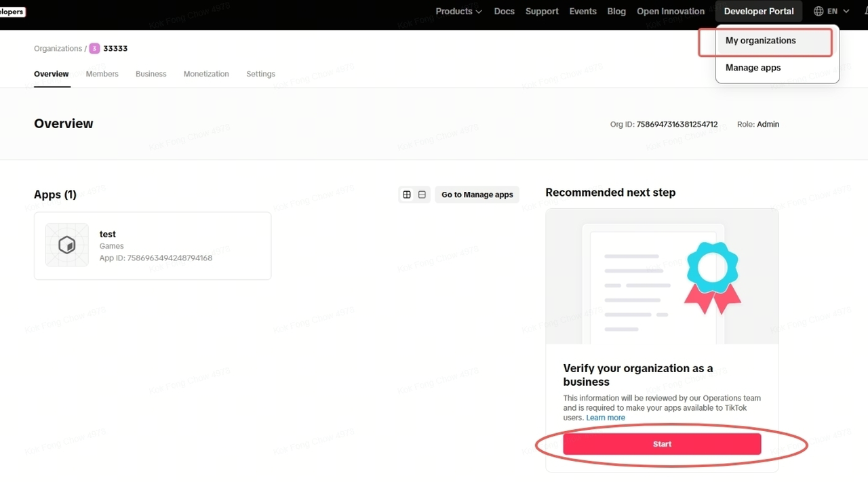Click the test app cube icon
868x482 pixels.
tap(66, 245)
